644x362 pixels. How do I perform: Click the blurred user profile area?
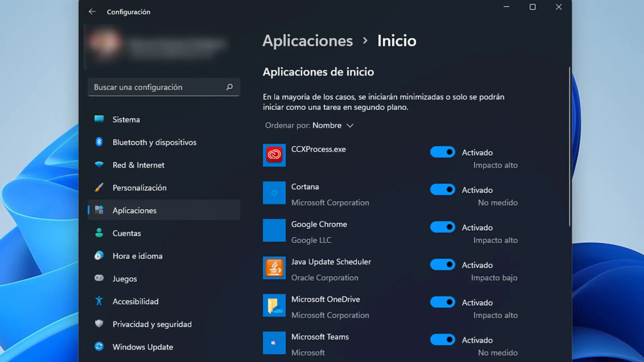click(x=158, y=45)
